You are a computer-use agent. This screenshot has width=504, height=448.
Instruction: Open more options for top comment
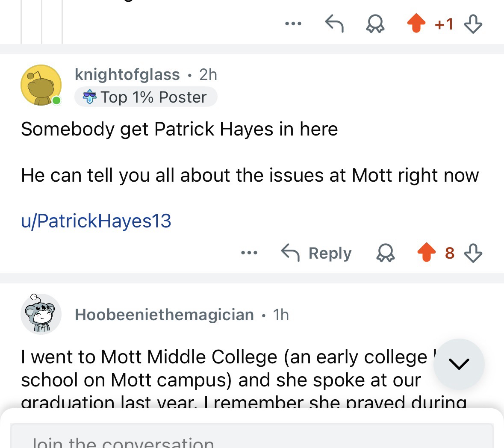point(293,24)
